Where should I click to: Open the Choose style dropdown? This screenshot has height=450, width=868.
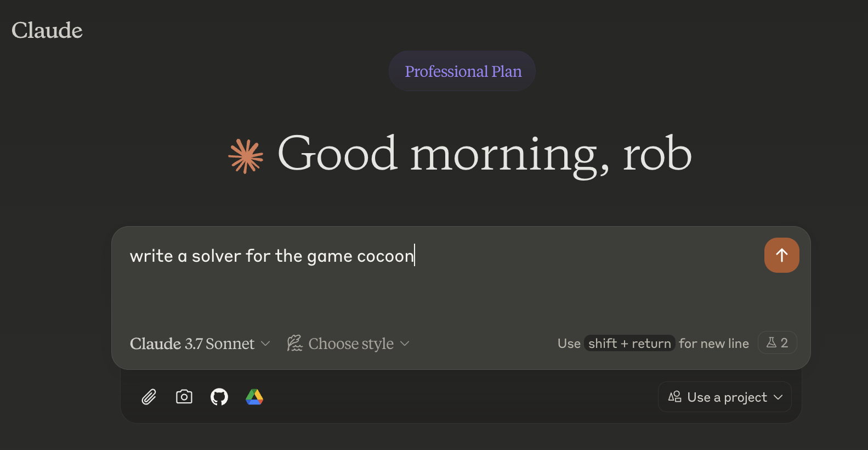coord(348,344)
